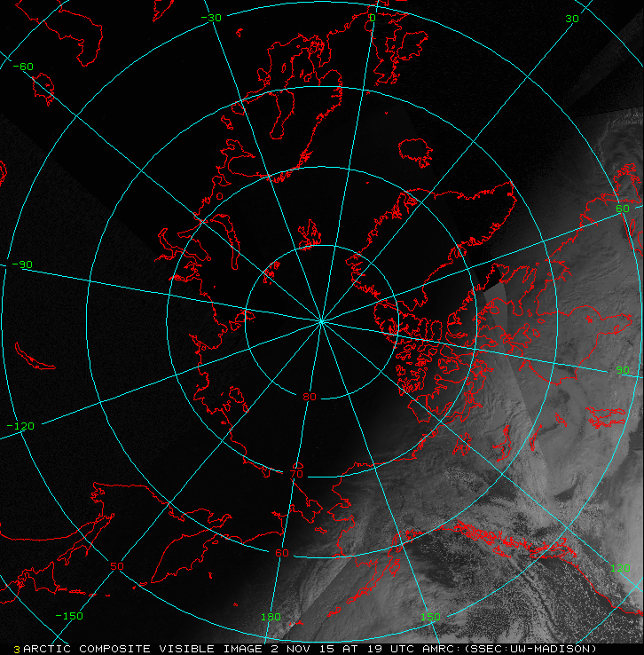Screen dimensions: 644x655
Task: Click the green 30 longitude label
Action: coord(572,19)
